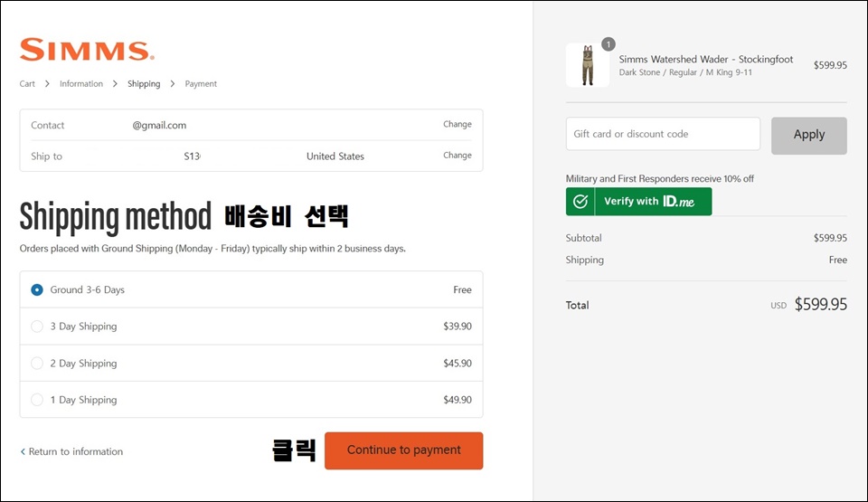This screenshot has width=868, height=502.
Task: Change the Ship to address
Action: coord(458,156)
